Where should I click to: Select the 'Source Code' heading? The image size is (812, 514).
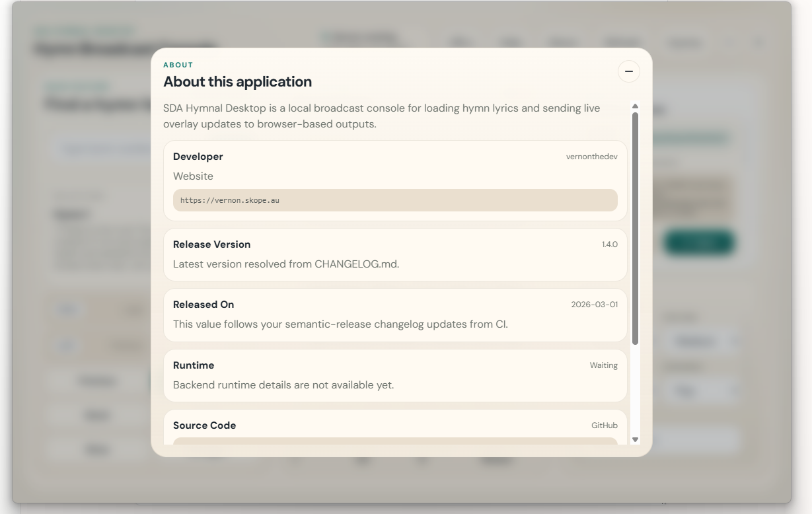point(205,425)
